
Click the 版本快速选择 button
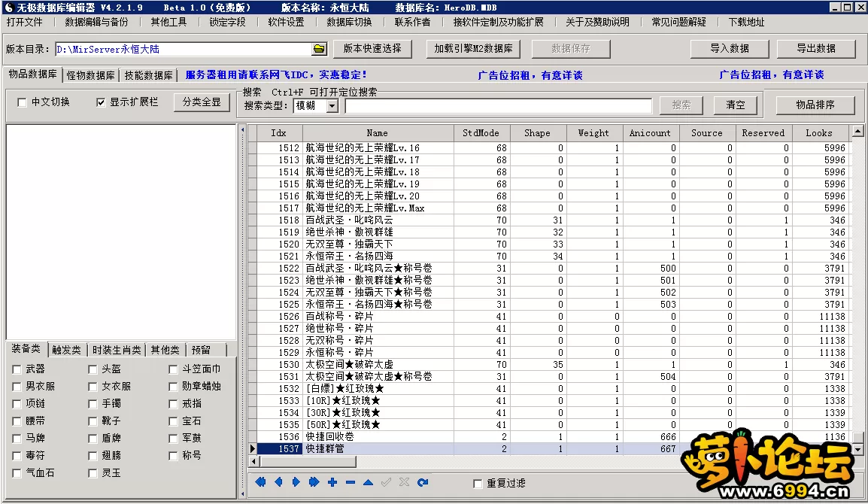click(372, 49)
